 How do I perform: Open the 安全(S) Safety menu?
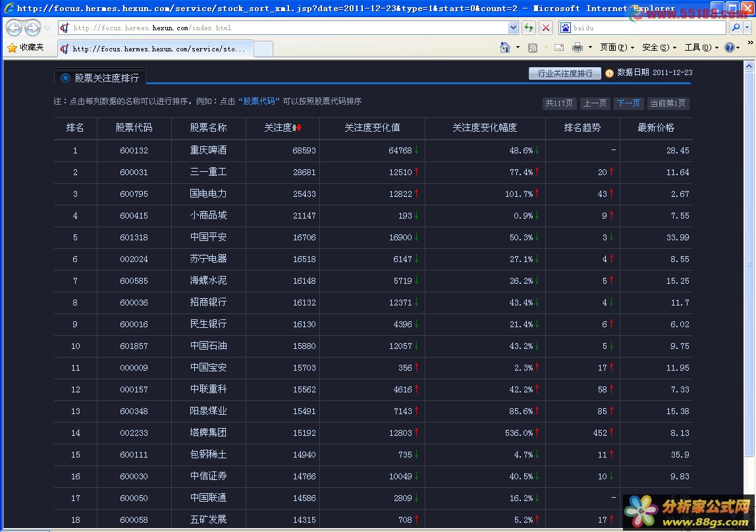point(659,47)
